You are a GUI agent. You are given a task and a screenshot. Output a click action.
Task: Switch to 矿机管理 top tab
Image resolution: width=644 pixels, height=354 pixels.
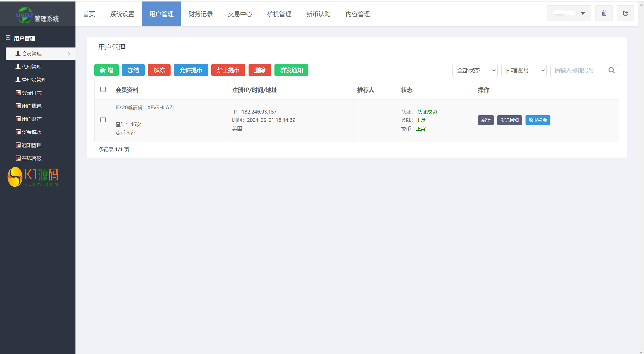279,14
